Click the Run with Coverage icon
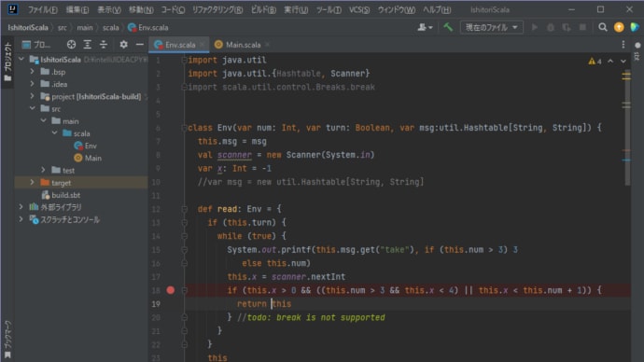Image resolution: width=644 pixels, height=362 pixels. pos(567,27)
